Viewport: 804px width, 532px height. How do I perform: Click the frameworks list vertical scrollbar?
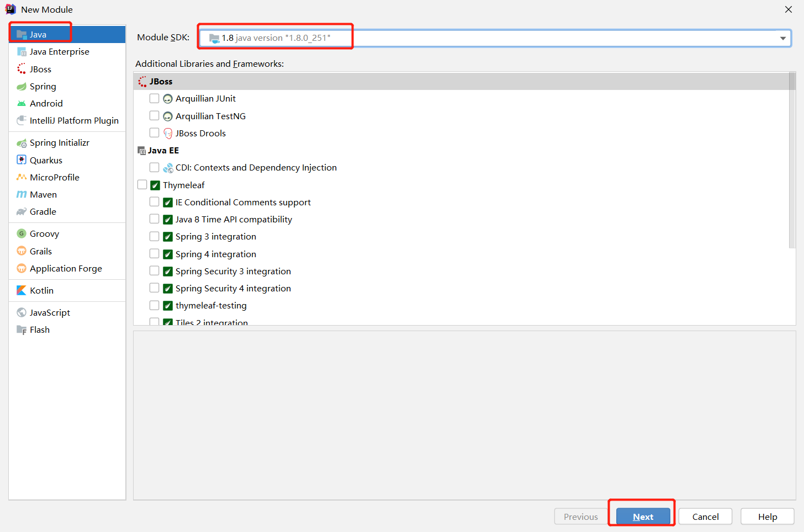point(792,160)
